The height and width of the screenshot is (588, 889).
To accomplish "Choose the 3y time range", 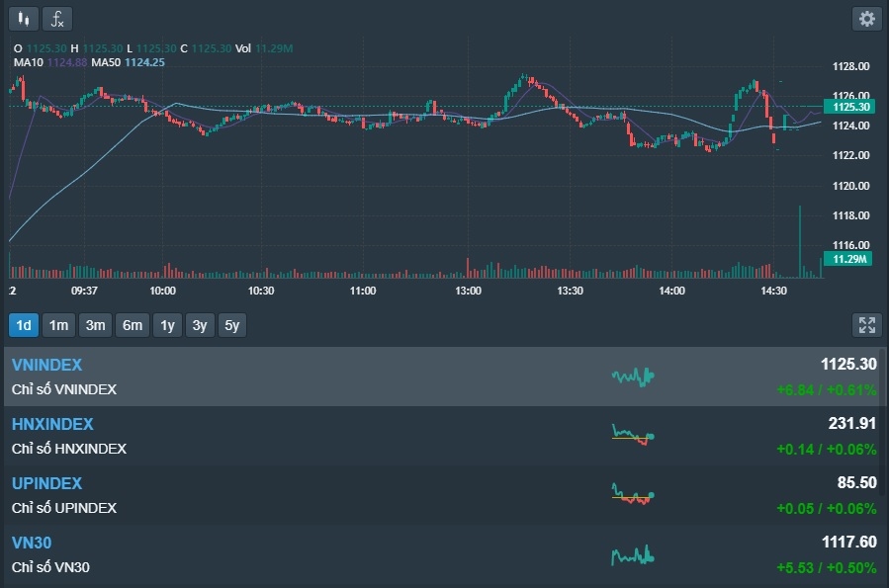I will tap(200, 325).
